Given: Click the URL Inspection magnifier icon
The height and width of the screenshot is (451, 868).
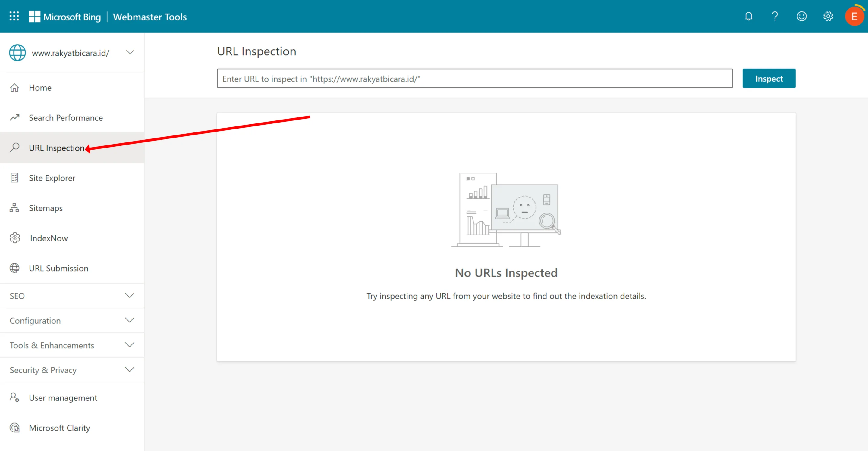Looking at the screenshot, I should click(x=14, y=148).
